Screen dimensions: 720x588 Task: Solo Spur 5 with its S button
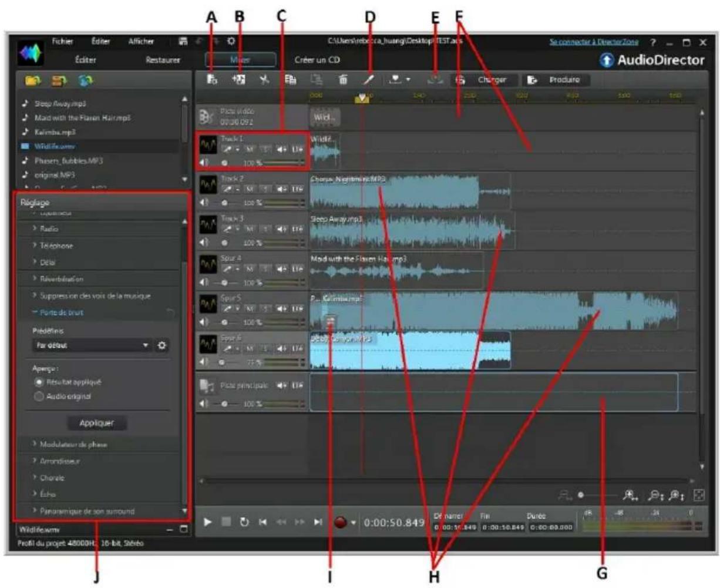[x=265, y=308]
